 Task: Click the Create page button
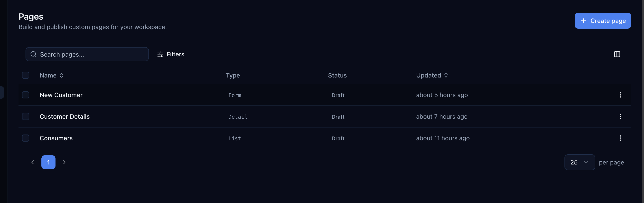point(603,20)
